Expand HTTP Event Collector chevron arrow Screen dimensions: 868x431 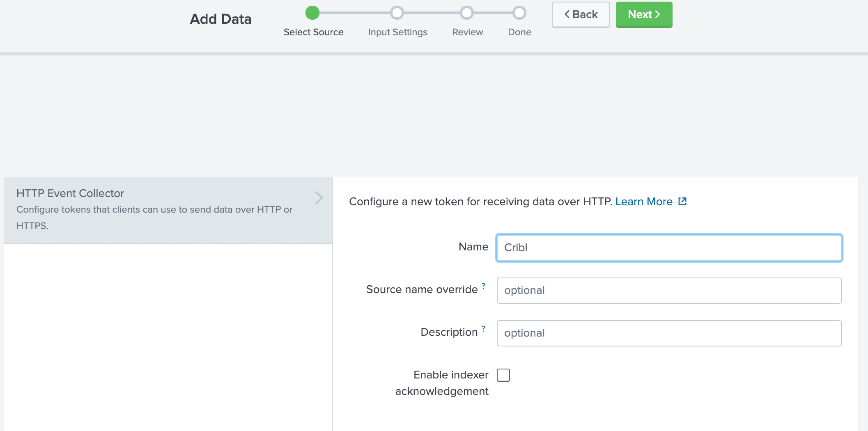click(319, 198)
